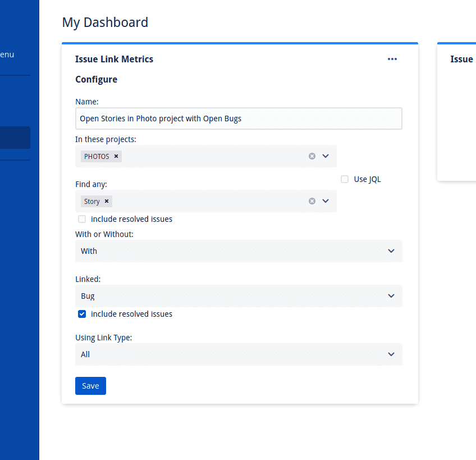
Task: Click the adjacent Issue gadget title
Action: (461, 59)
